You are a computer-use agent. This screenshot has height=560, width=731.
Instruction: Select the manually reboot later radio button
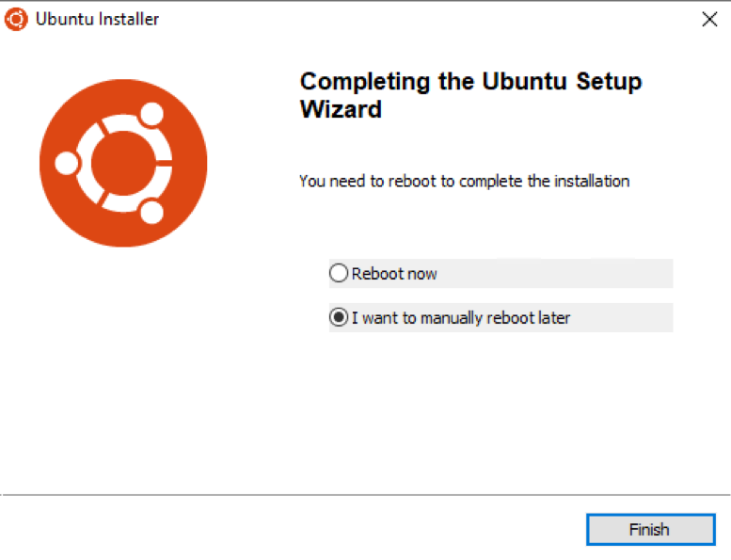(x=339, y=317)
